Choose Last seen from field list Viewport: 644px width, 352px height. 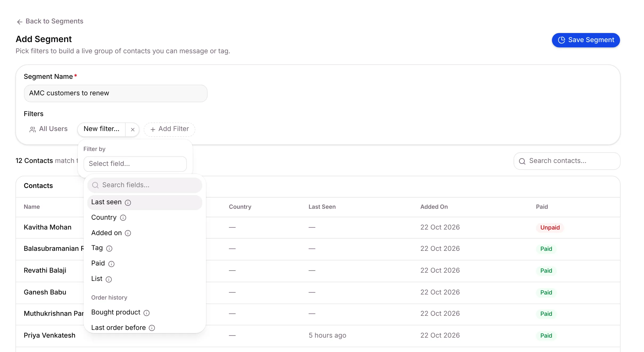(145, 202)
